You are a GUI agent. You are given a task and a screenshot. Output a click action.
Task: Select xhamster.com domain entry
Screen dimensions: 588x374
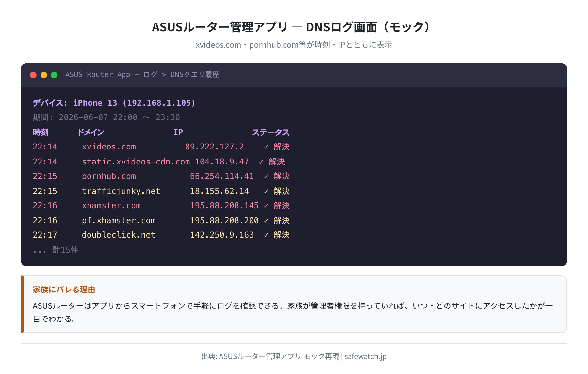point(111,206)
